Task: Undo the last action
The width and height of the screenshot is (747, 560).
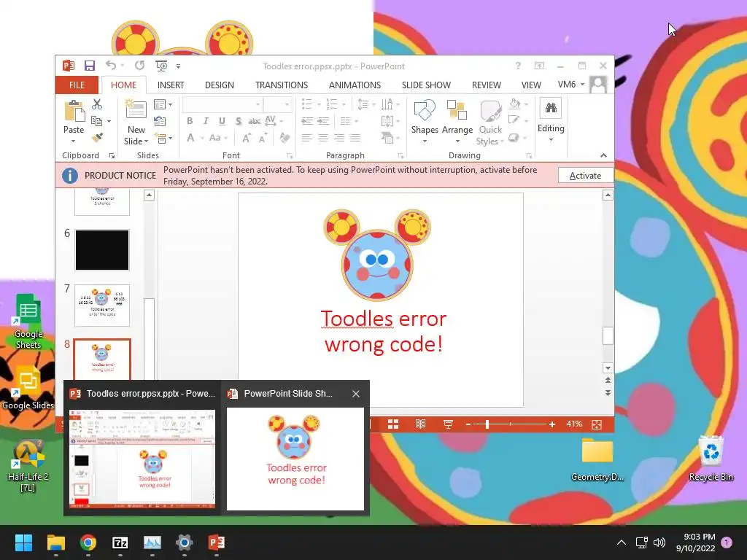Action: click(111, 65)
